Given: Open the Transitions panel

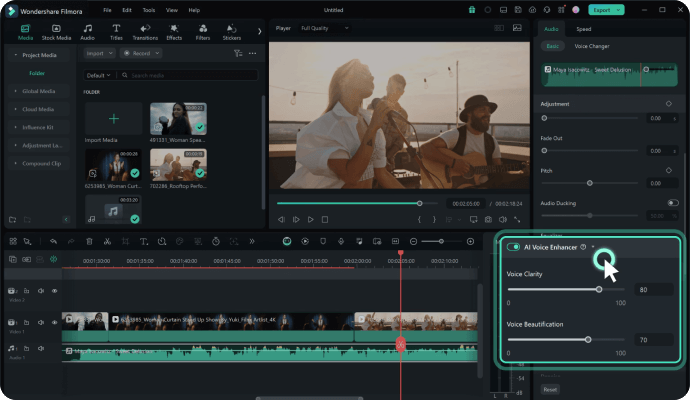Looking at the screenshot, I should pyautogui.click(x=145, y=31).
